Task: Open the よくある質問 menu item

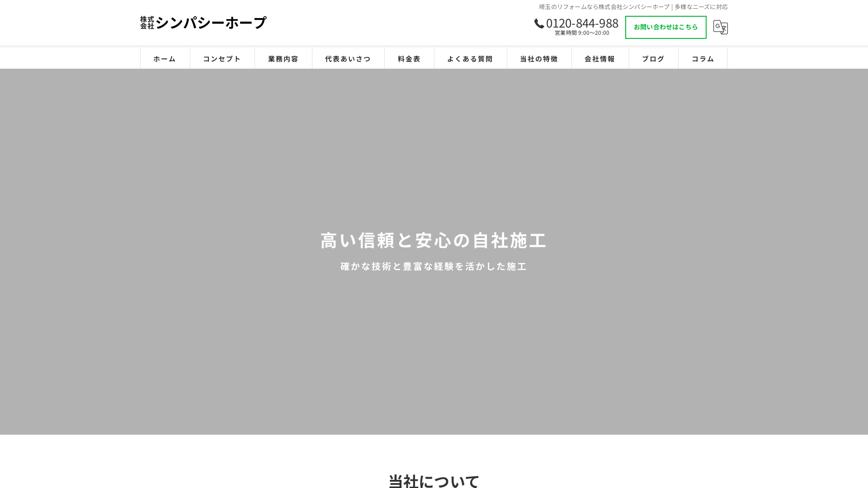Action: coord(470,59)
